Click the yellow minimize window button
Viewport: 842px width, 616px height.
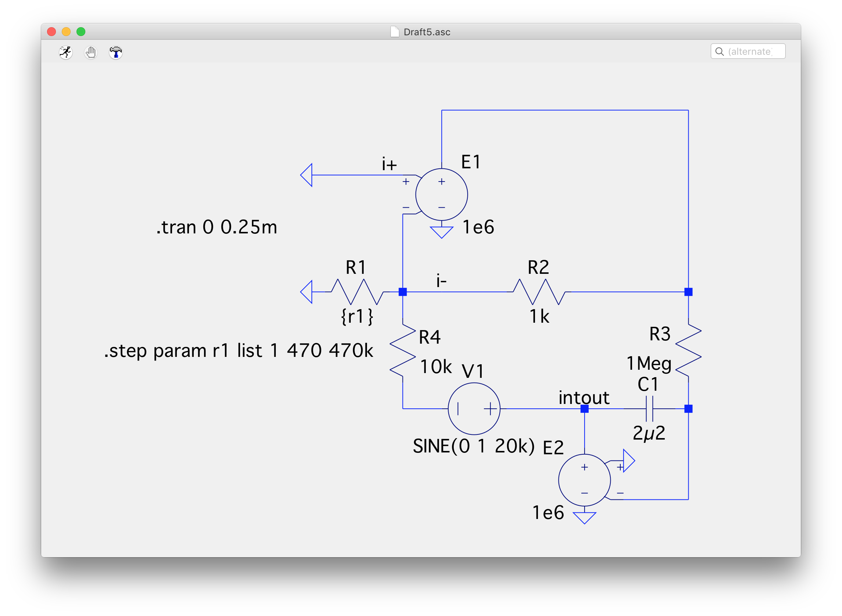(67, 32)
